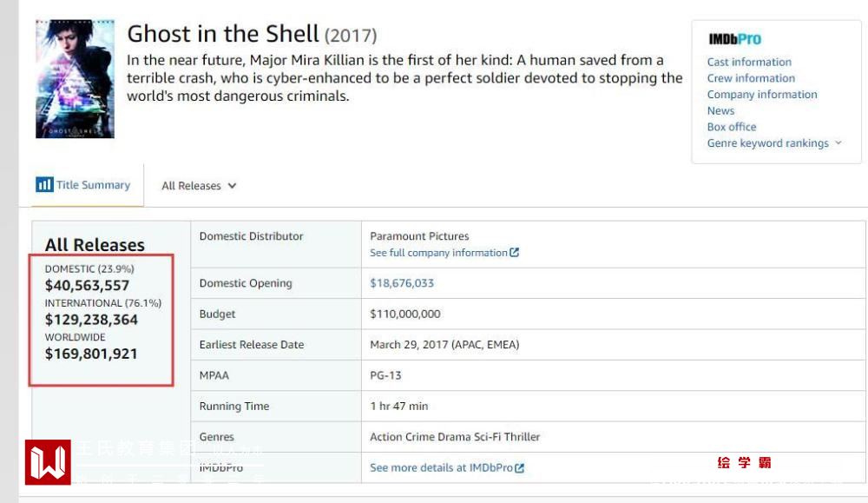The height and width of the screenshot is (503, 868).
Task: Open the Box office link
Action: pyautogui.click(x=732, y=127)
